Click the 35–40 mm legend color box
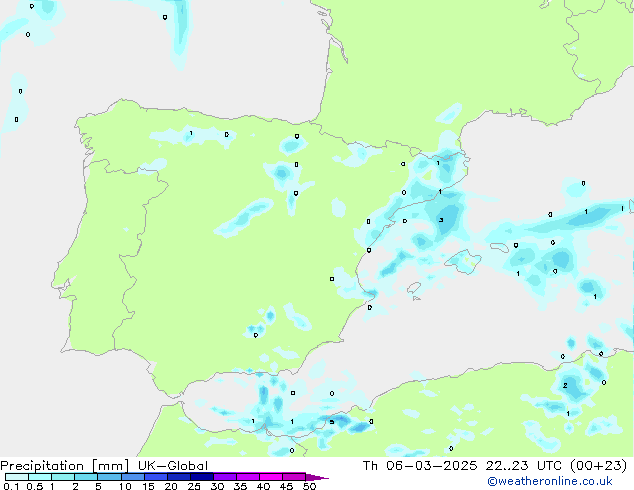Image resolution: width=634 pixels, height=490 pixels. (247, 477)
